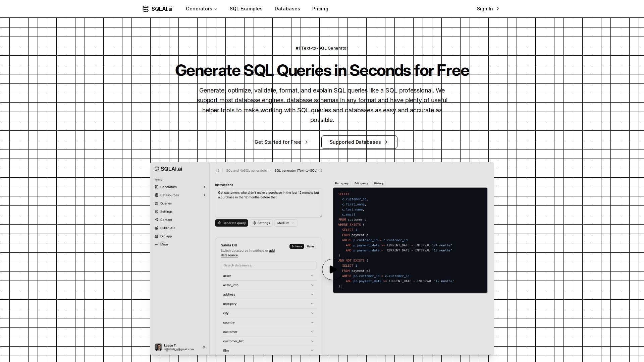Click the info icon next to SQL generator
Viewport: 644px width, 362px height.
coord(320,171)
